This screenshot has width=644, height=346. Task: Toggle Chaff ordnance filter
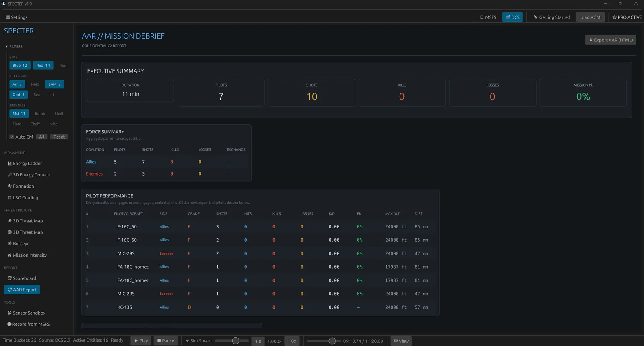35,124
